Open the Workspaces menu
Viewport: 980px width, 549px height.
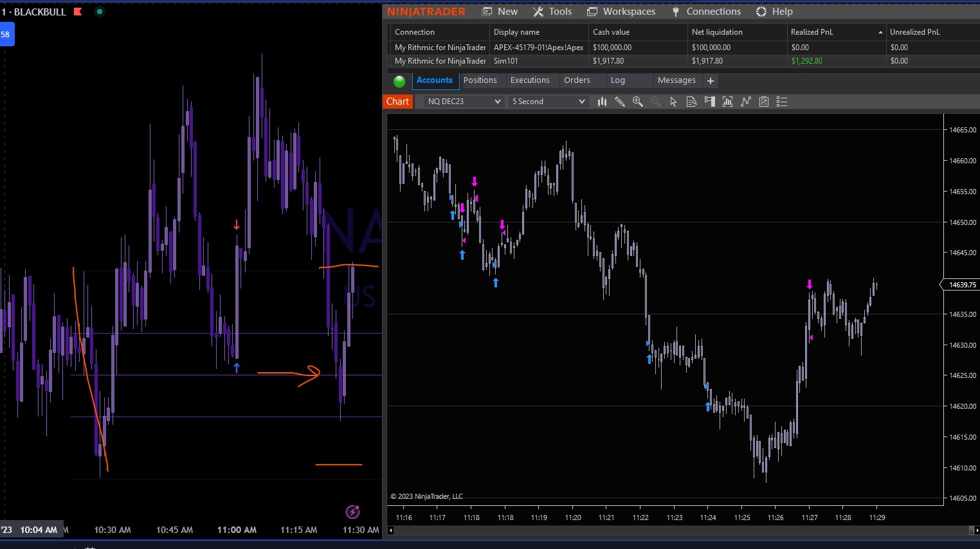tap(621, 12)
